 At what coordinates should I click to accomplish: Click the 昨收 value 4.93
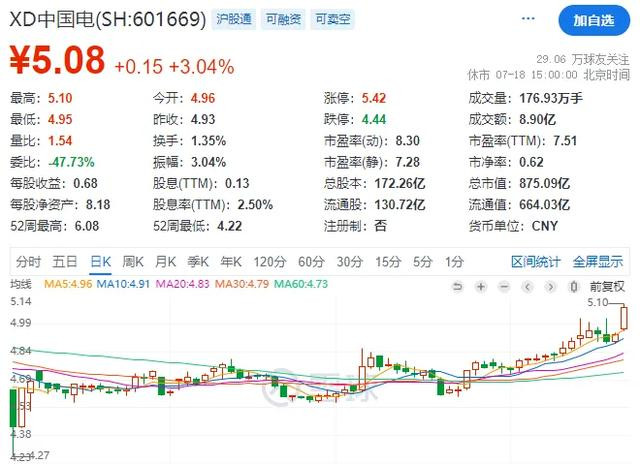(203, 119)
